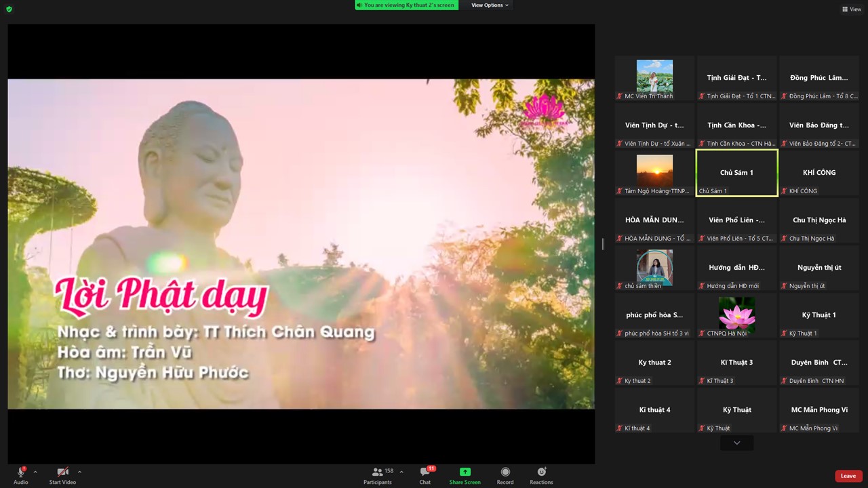The width and height of the screenshot is (868, 488).
Task: Select MC Viên Trí Thành's profile picture
Action: click(x=655, y=76)
